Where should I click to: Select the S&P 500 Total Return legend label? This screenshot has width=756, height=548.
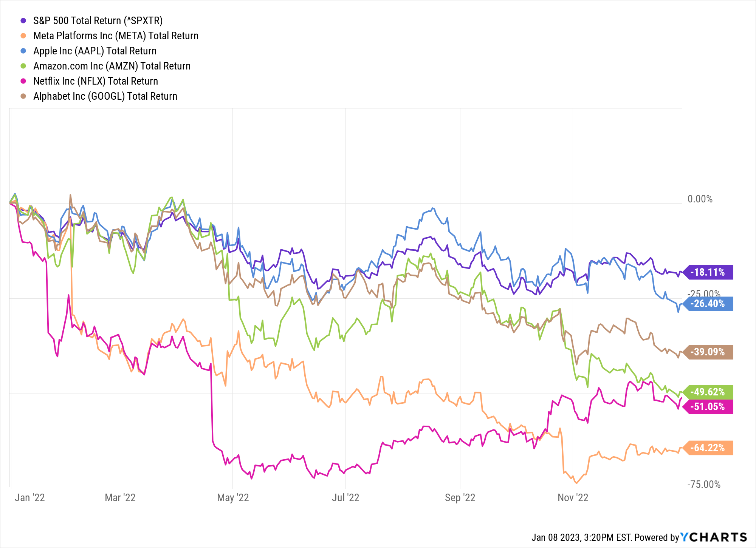point(98,20)
